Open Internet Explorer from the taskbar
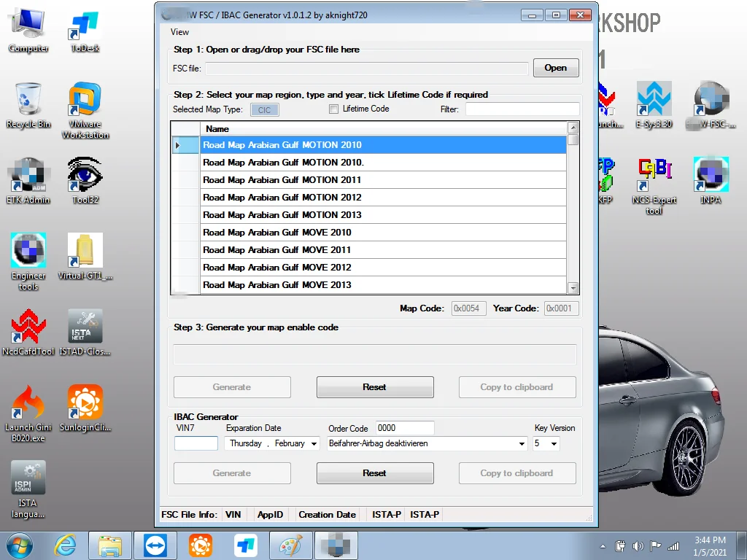The image size is (747, 560). (x=65, y=545)
